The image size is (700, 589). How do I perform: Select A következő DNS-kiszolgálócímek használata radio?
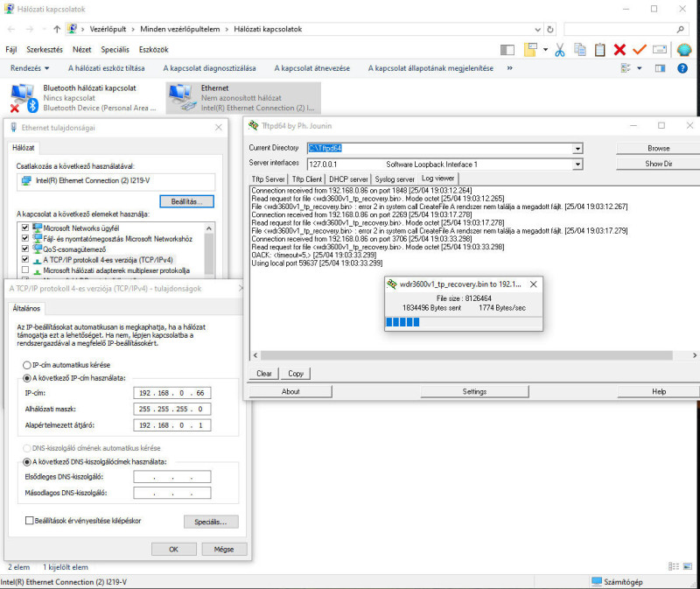point(27,462)
